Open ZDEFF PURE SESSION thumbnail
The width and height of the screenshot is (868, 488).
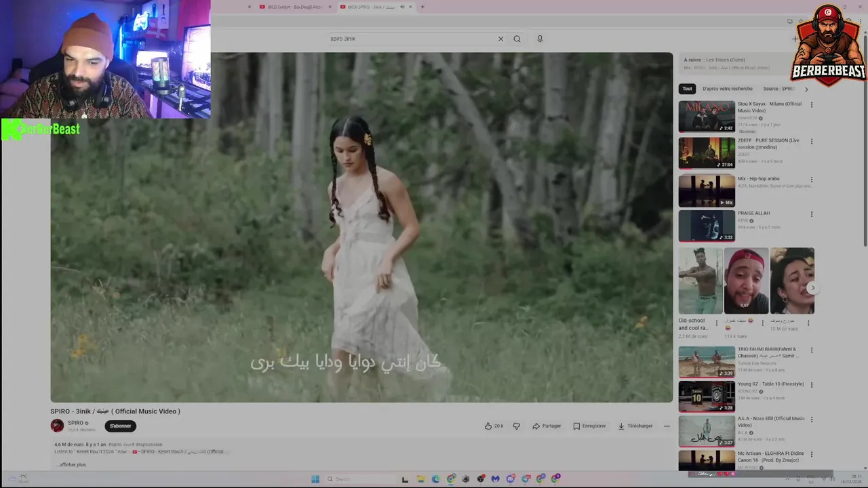tap(707, 153)
